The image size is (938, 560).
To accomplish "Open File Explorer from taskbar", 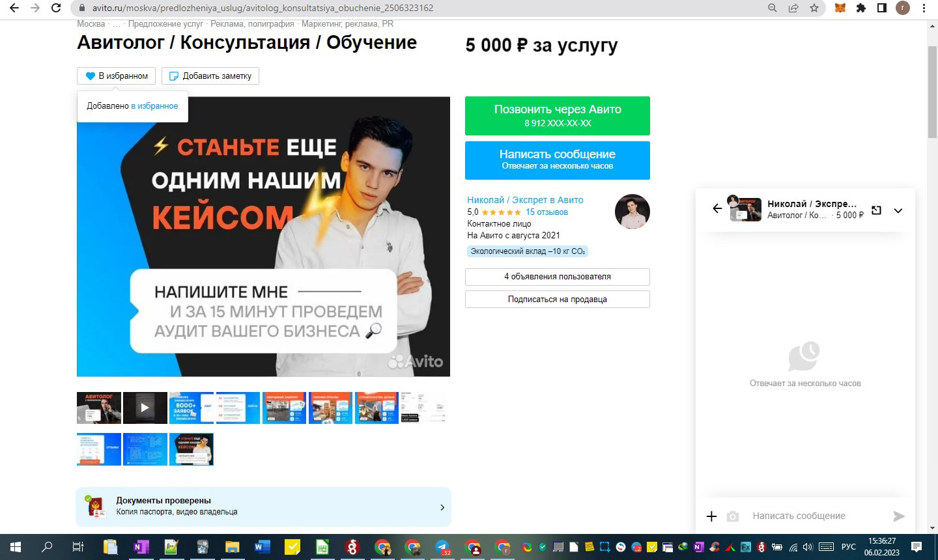I will coord(233,547).
